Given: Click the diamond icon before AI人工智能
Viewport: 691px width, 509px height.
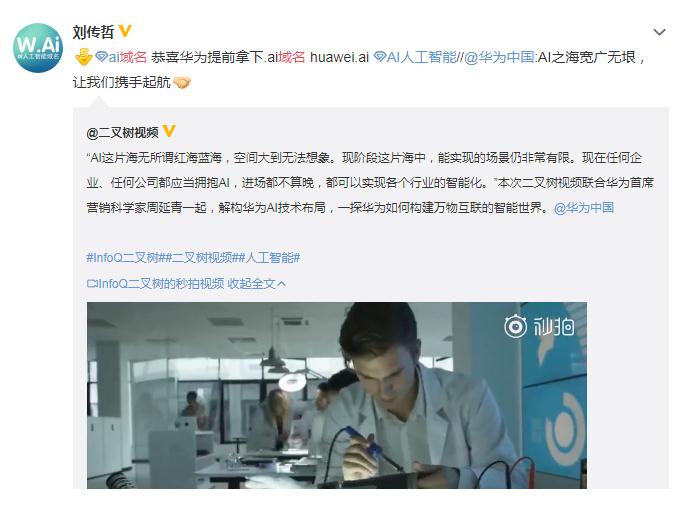Looking at the screenshot, I should [379, 57].
